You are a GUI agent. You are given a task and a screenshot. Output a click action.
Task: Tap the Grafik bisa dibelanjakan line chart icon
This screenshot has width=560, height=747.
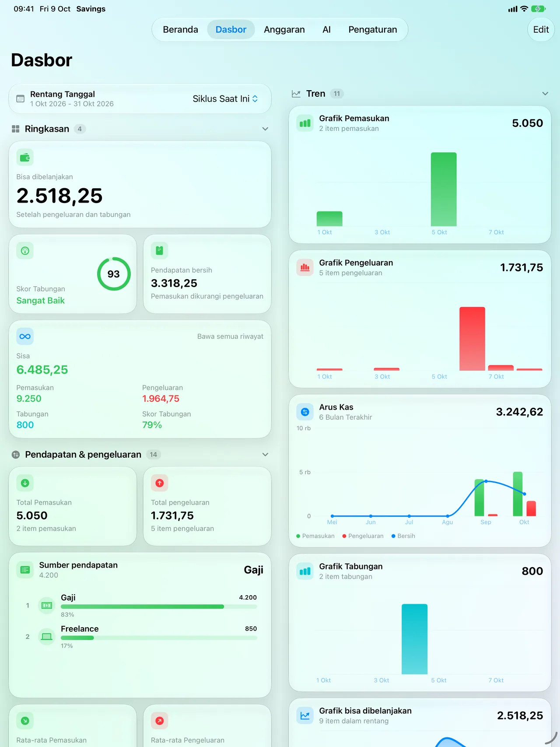[x=305, y=715]
